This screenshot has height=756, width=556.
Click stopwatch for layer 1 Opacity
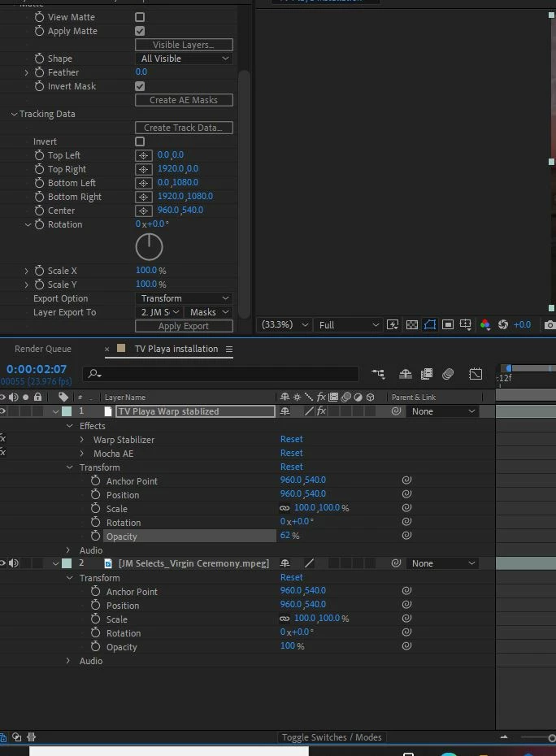tap(95, 537)
